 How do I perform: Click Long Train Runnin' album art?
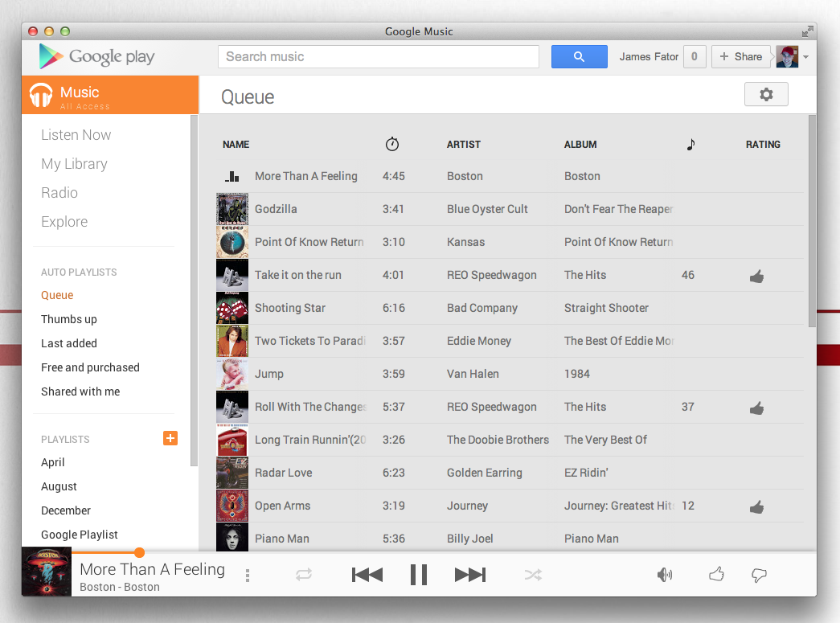pos(232,440)
